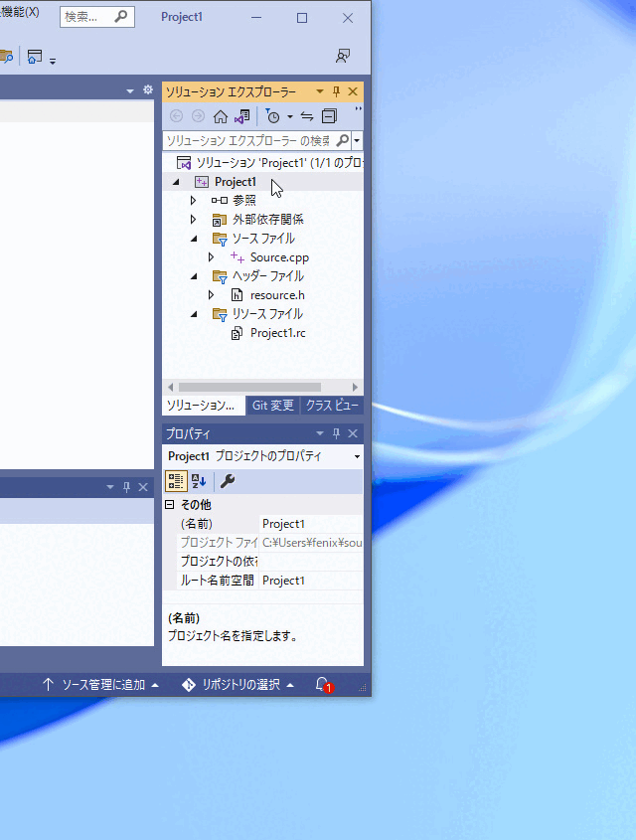Click リポジトリの選択 in status bar
Screen dimensions: 636x840
pyautogui.click(x=238, y=685)
